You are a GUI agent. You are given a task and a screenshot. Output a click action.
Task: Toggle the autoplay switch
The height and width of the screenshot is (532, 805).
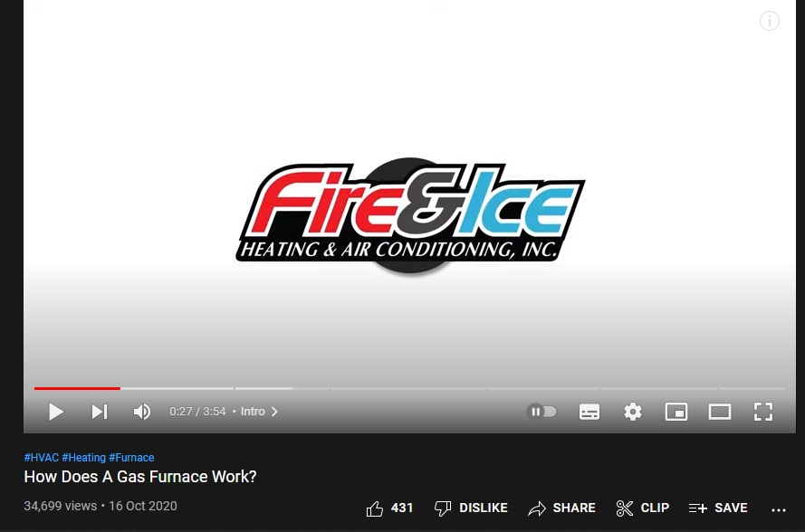point(541,412)
